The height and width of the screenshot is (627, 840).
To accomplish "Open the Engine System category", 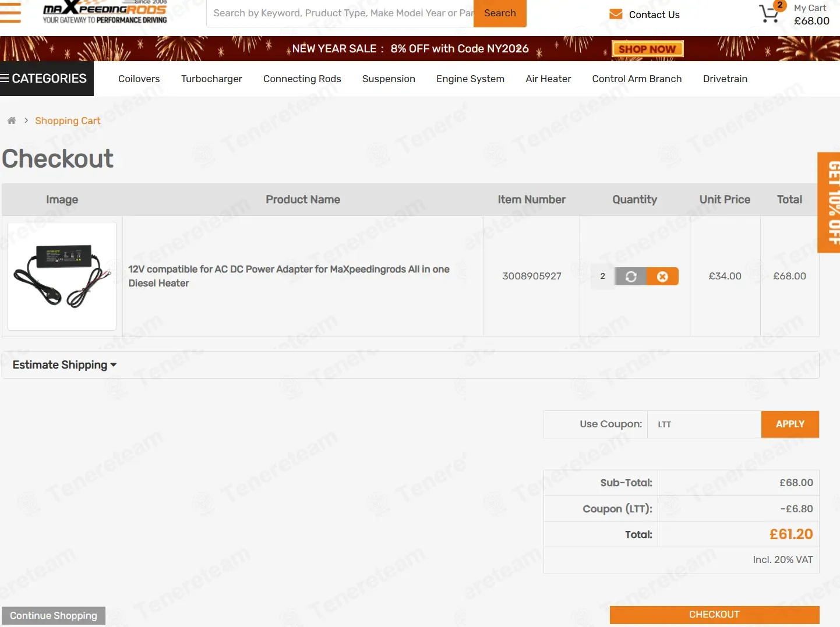I will [470, 79].
